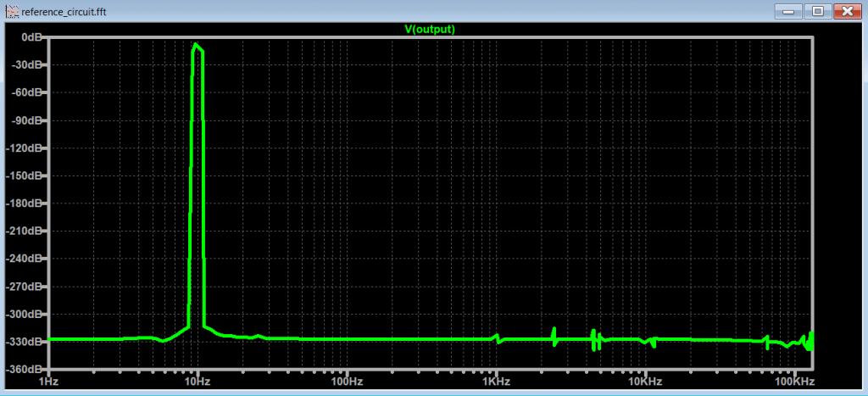Click the -30dB vertical axis label
The image size is (868, 396).
[28, 65]
